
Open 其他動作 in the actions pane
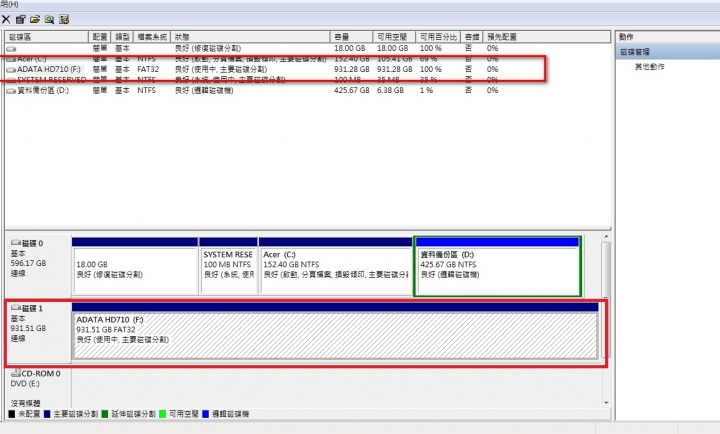click(x=649, y=67)
